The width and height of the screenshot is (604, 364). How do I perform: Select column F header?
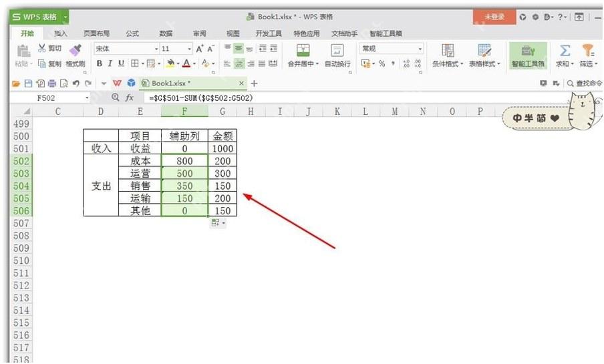tap(184, 112)
